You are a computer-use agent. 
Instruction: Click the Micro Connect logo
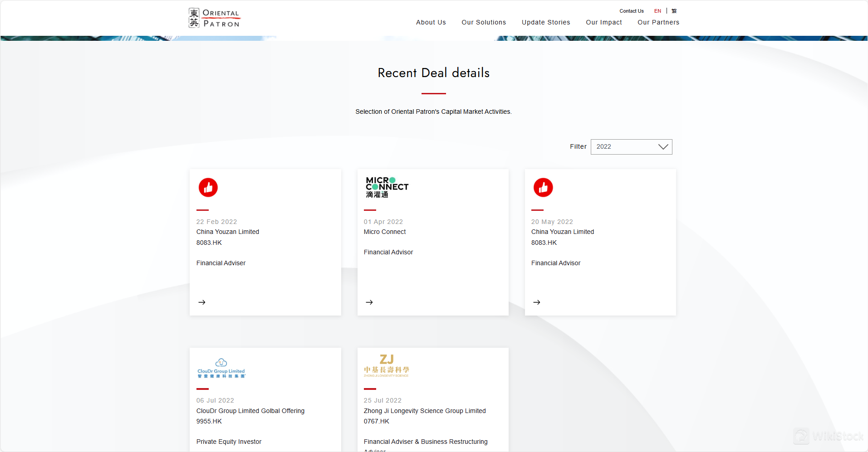tap(387, 187)
